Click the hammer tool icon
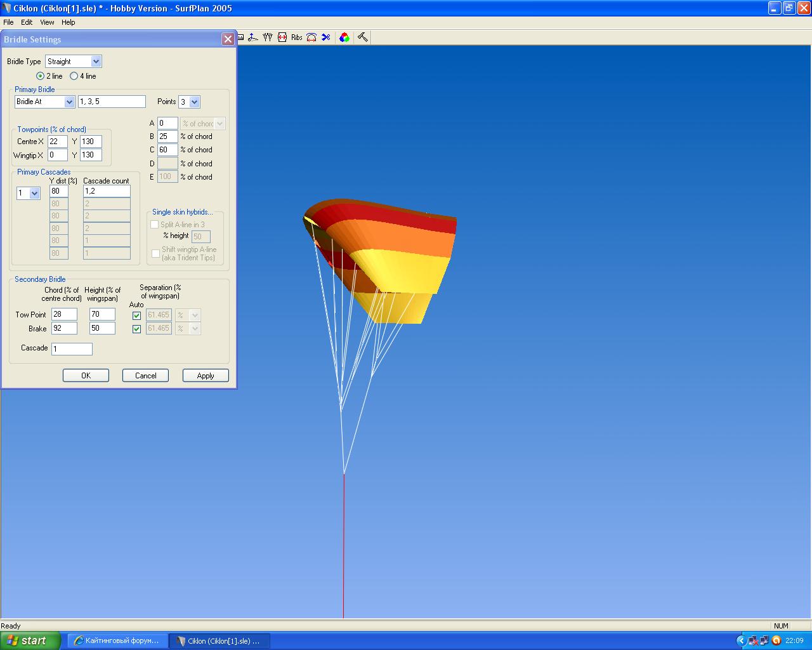Image resolution: width=812 pixels, height=650 pixels. [x=363, y=37]
